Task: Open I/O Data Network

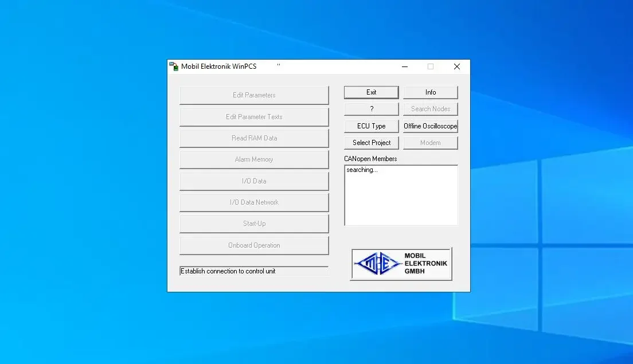Action: point(254,202)
